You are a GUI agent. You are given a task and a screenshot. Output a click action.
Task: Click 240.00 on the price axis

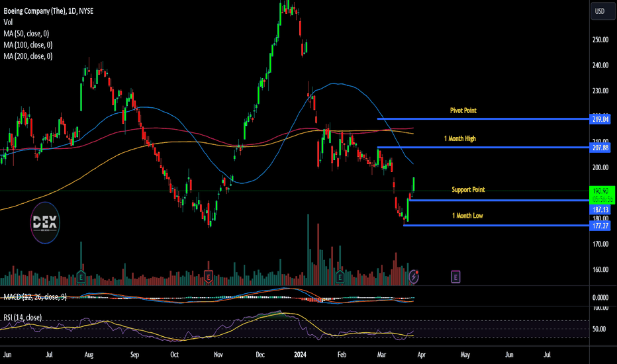pos(600,66)
